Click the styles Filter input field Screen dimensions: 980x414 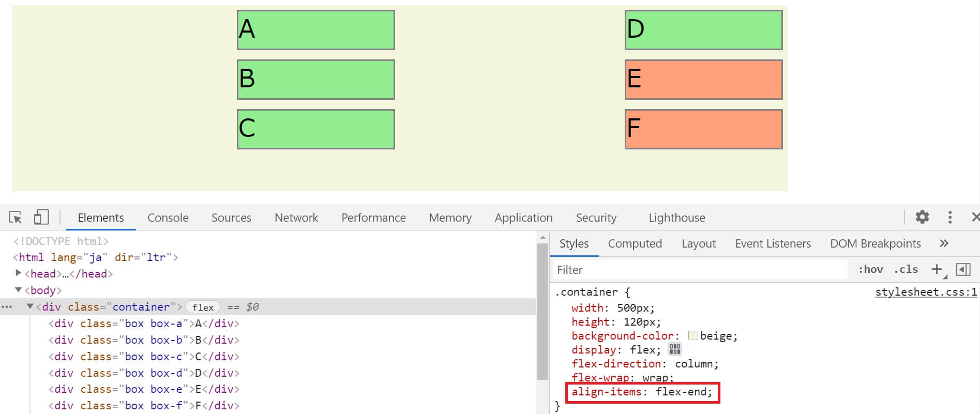tap(698, 270)
